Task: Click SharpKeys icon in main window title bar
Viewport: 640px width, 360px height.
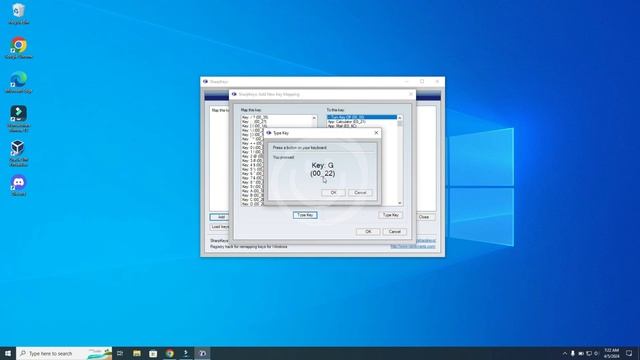Action: point(205,82)
